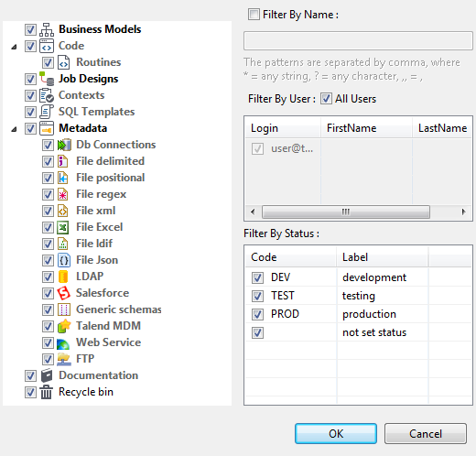Click the Label column header
Viewport: 476px width, 456px height.
(383, 257)
